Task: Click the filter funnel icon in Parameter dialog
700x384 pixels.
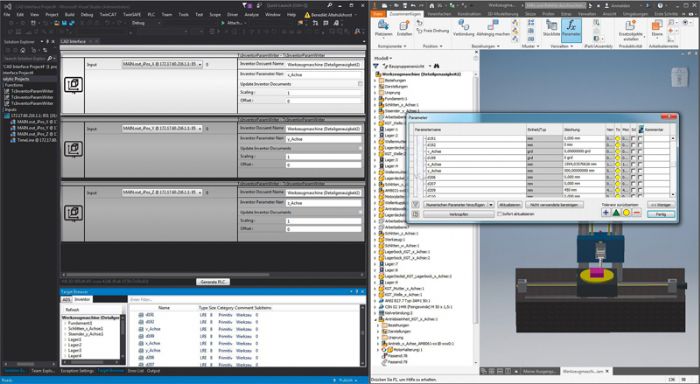Action: tap(416, 205)
